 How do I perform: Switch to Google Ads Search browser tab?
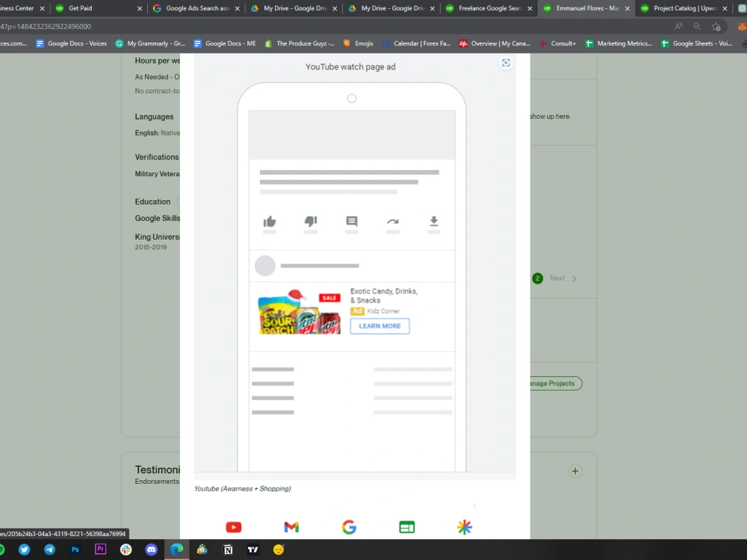click(x=198, y=8)
